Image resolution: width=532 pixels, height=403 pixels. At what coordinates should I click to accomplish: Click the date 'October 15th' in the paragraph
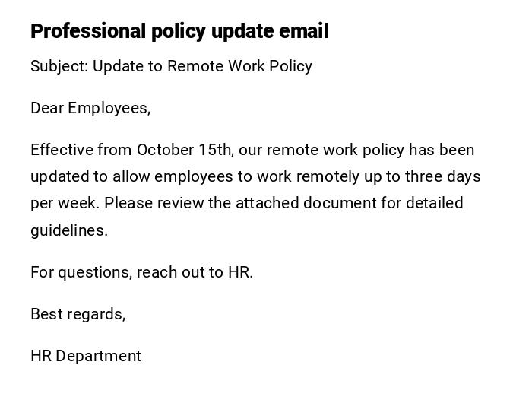tap(185, 150)
